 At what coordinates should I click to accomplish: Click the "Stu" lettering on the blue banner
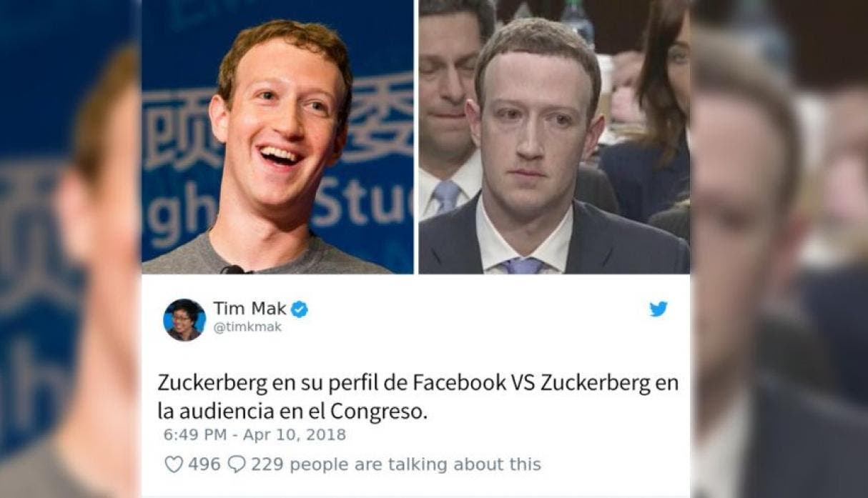click(365, 204)
